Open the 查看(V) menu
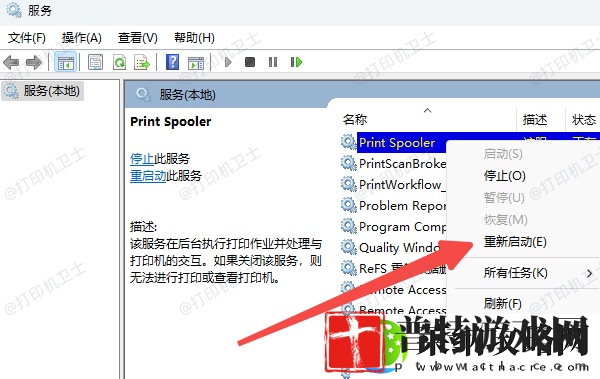Image resolution: width=600 pixels, height=379 pixels. pyautogui.click(x=138, y=38)
